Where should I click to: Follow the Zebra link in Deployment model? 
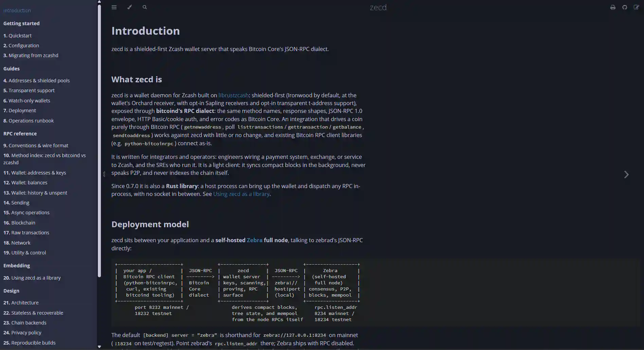click(x=254, y=240)
